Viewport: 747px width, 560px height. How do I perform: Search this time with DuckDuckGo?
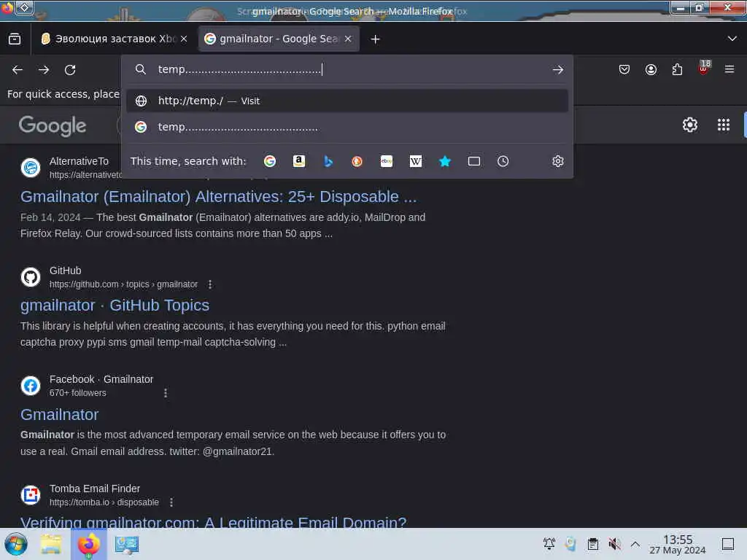pos(357,161)
